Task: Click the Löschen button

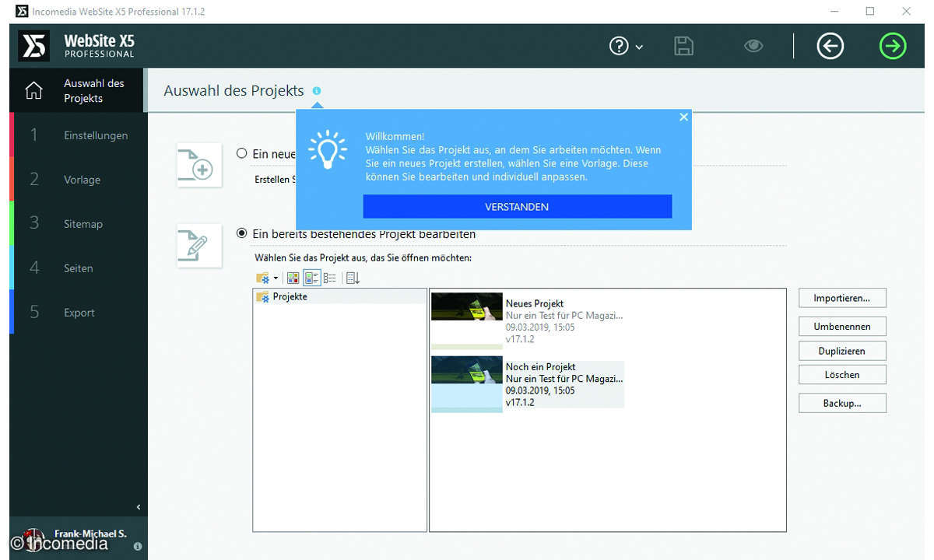Action: click(842, 375)
